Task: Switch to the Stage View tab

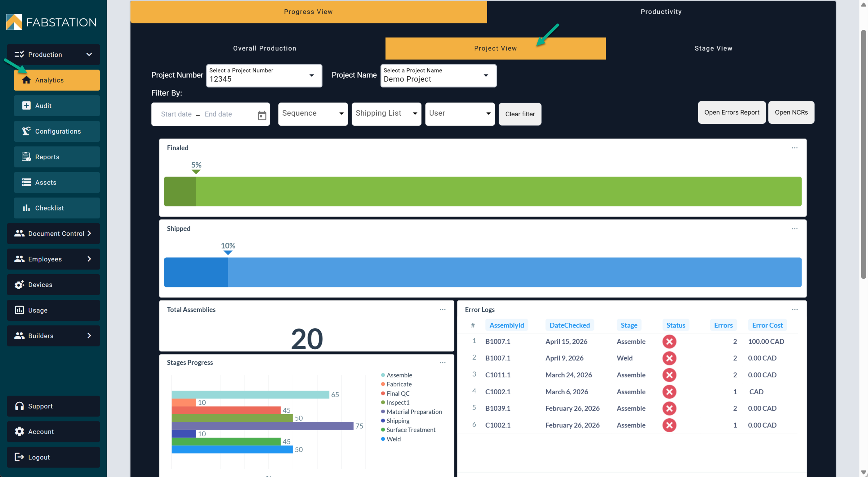Action: point(713,48)
